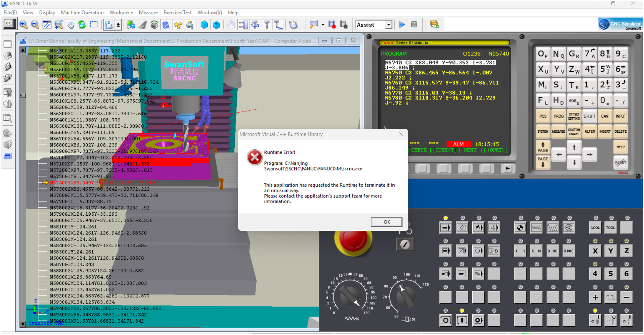
Task: Click the CHECK soft key label on screen
Action: pyautogui.click(x=419, y=150)
